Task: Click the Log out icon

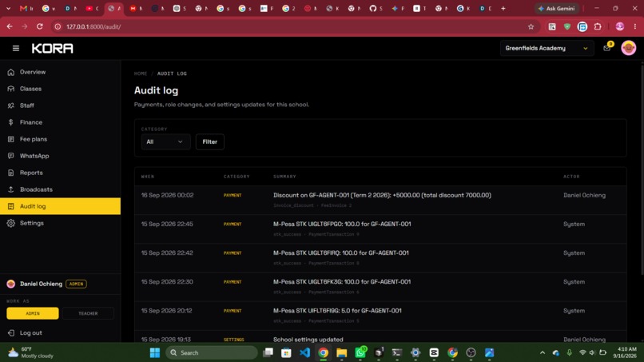Action: tap(10, 332)
